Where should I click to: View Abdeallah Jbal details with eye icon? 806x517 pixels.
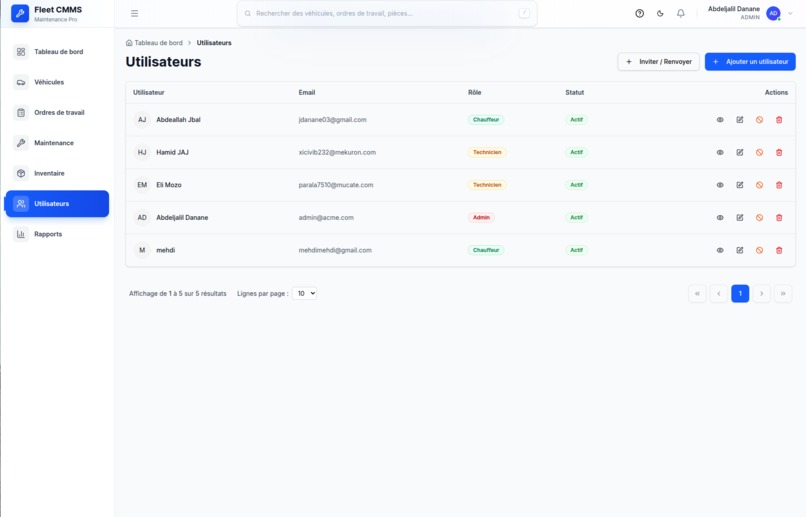pos(720,120)
